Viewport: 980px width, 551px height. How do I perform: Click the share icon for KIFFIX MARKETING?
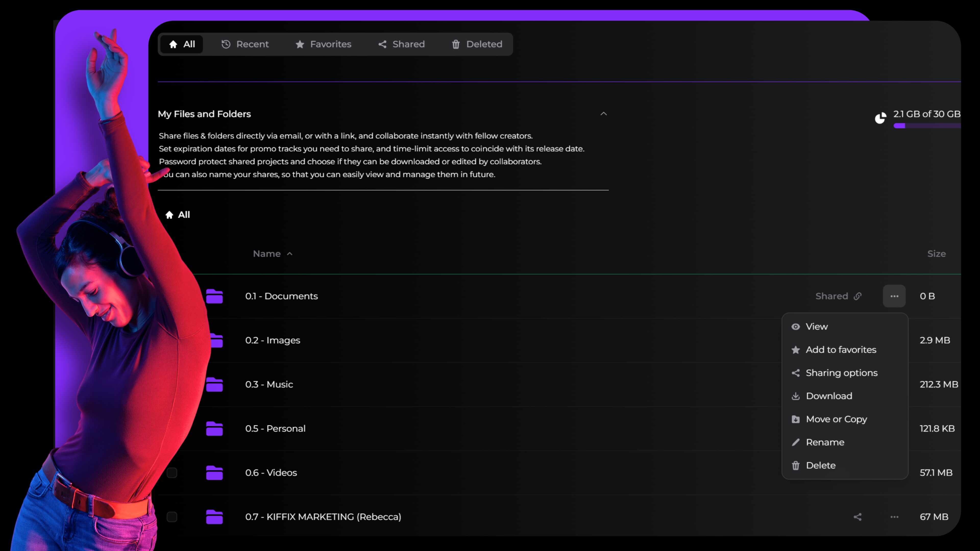click(x=857, y=517)
